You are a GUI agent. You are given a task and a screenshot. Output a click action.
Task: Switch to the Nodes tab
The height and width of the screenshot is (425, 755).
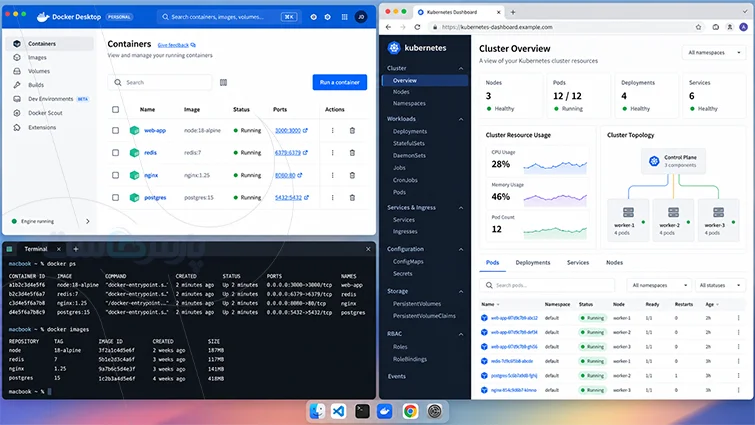pyautogui.click(x=614, y=262)
